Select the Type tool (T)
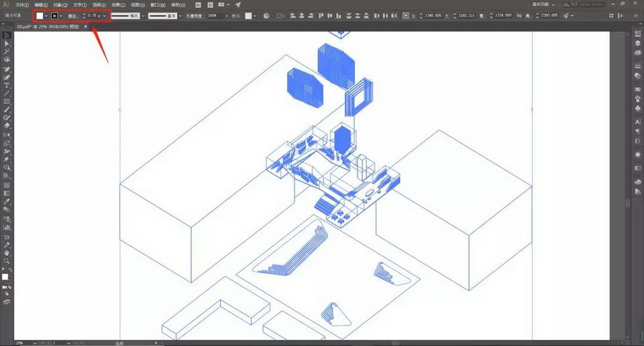 pos(7,86)
